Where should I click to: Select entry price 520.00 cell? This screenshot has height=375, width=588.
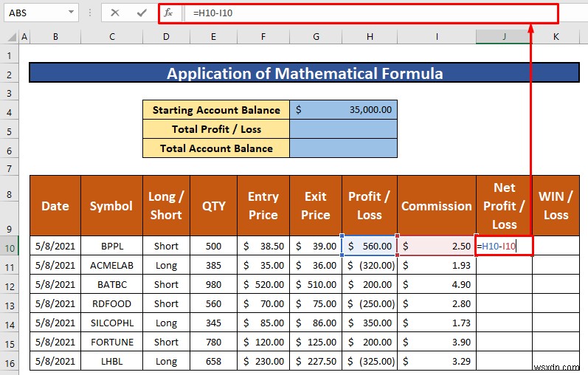click(263, 284)
